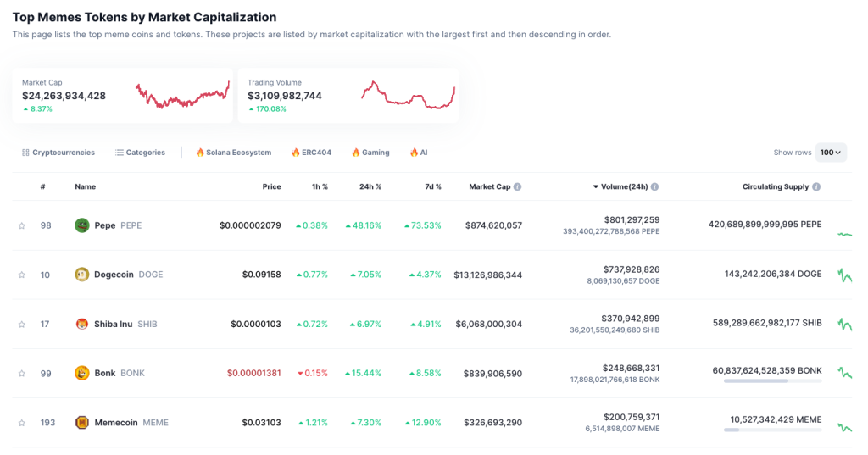Image resolution: width=868 pixels, height=455 pixels.
Task: Star Pepe to add to watchlist
Action: pos(22,225)
